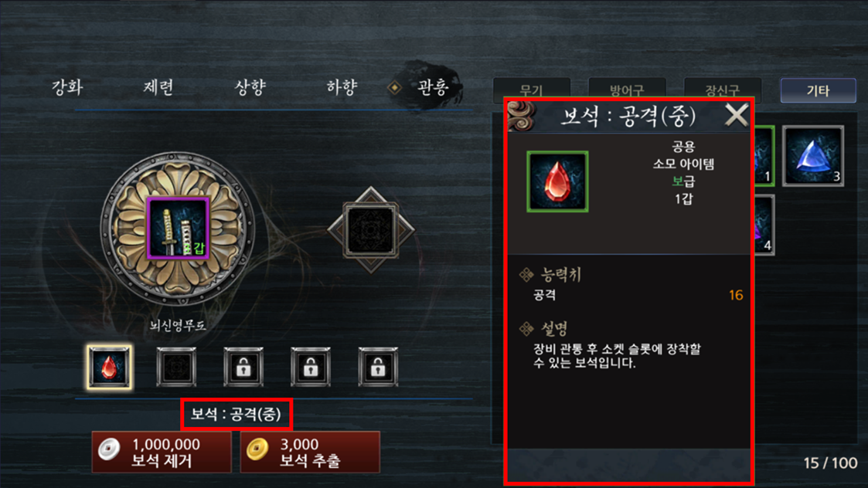Click the empty diamond-shaped gem slot

pos(370,229)
